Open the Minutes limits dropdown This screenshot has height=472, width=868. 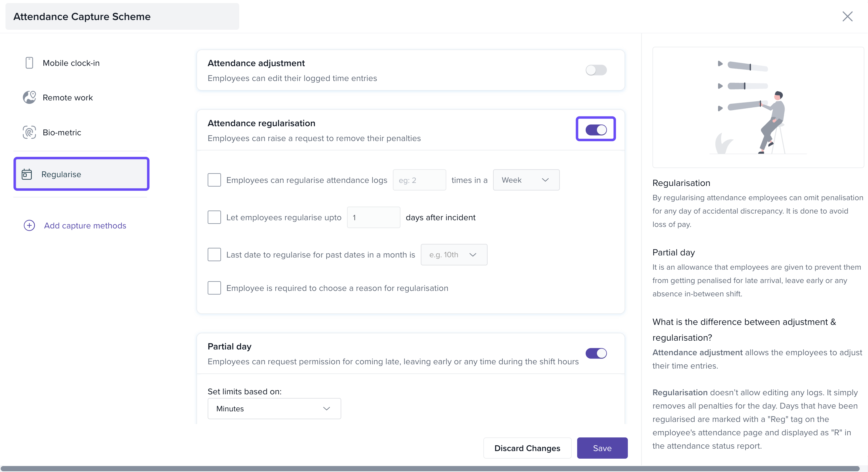coord(274,409)
